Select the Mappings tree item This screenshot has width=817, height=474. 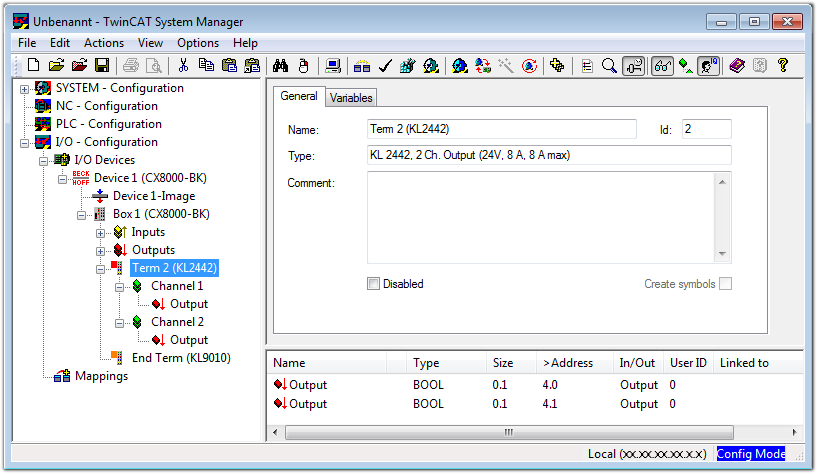[x=102, y=376]
